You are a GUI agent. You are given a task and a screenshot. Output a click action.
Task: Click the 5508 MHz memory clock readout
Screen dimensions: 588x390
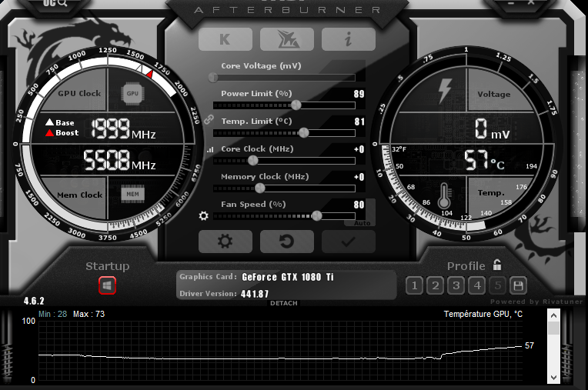click(119, 160)
